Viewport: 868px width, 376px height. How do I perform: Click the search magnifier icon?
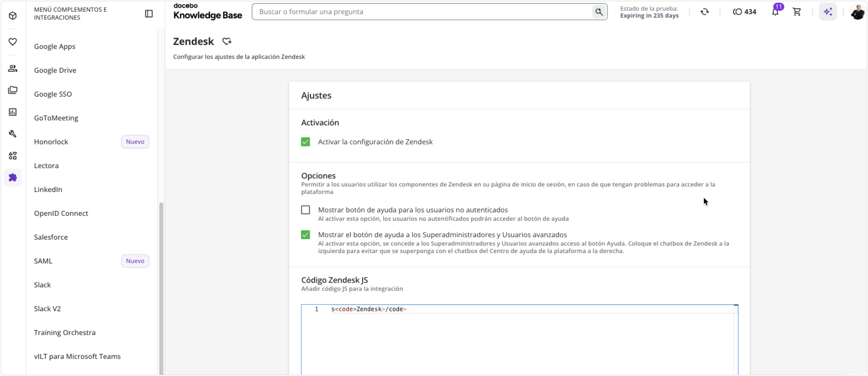tap(599, 12)
